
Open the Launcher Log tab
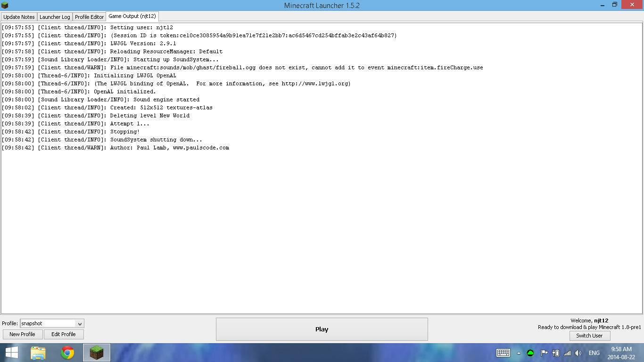(x=55, y=17)
